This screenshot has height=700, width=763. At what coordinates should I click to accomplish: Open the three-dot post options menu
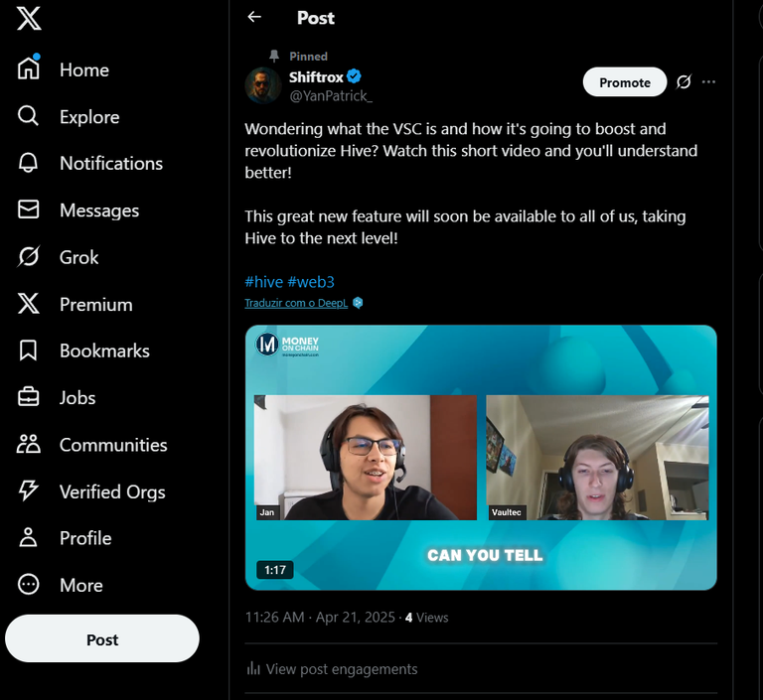click(x=708, y=82)
